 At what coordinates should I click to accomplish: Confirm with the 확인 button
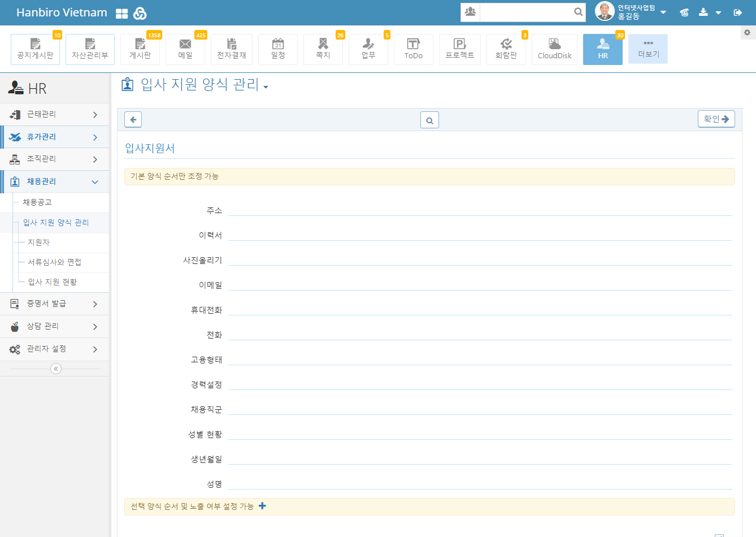pyautogui.click(x=716, y=119)
